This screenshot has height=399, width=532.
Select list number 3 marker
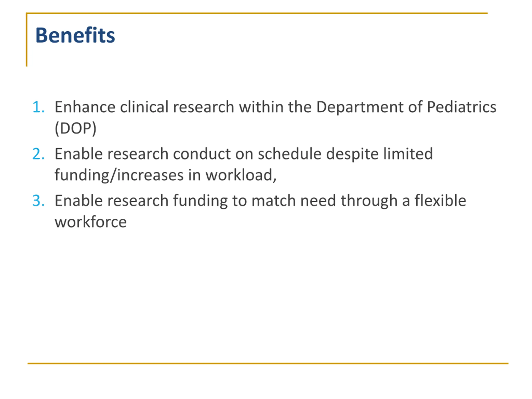(38, 201)
